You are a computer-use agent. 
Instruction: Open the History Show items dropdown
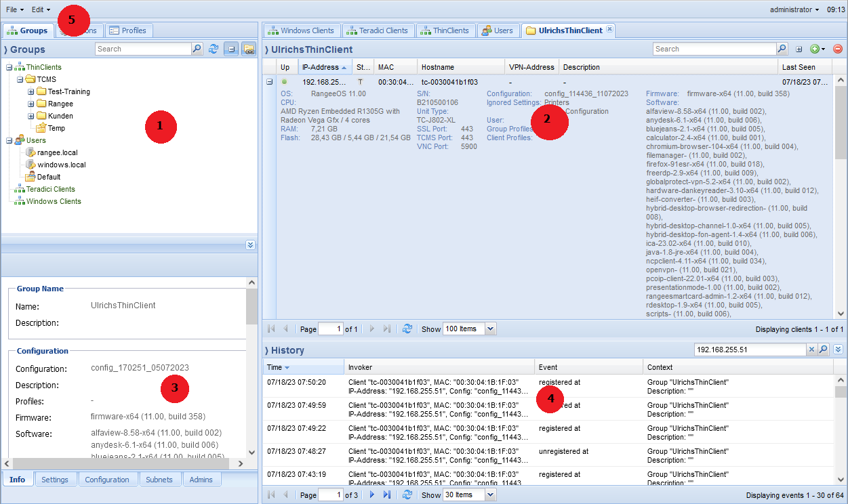click(490, 495)
